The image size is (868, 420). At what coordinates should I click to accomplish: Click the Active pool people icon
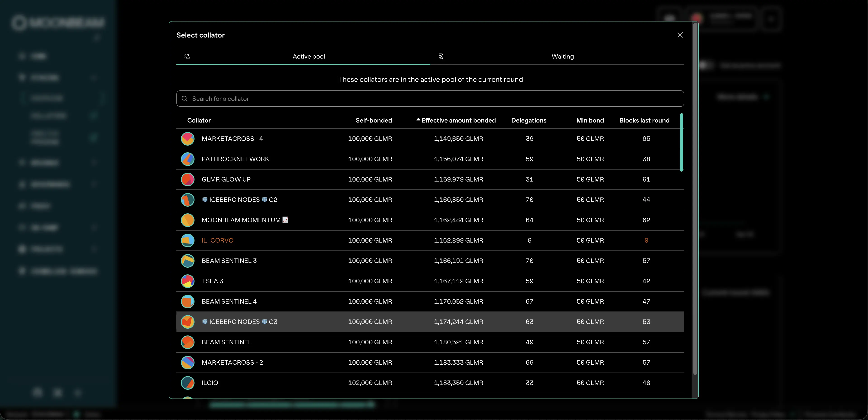click(187, 57)
